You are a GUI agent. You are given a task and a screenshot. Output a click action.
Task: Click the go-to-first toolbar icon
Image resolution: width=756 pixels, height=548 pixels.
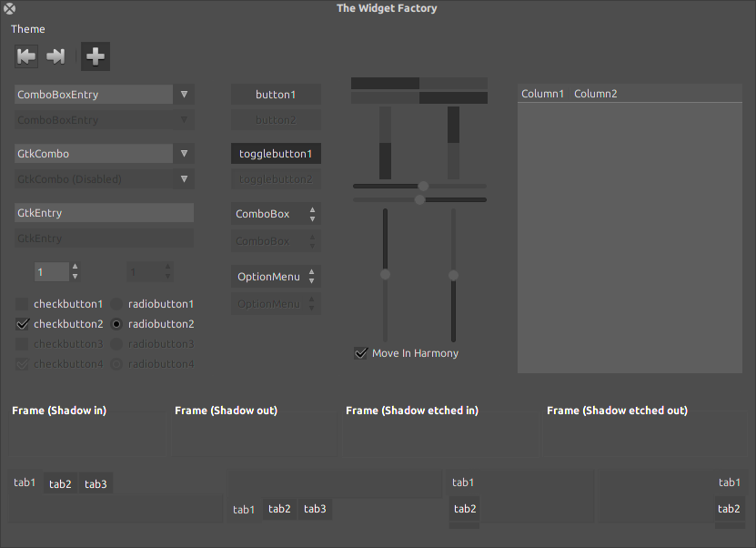pos(26,56)
